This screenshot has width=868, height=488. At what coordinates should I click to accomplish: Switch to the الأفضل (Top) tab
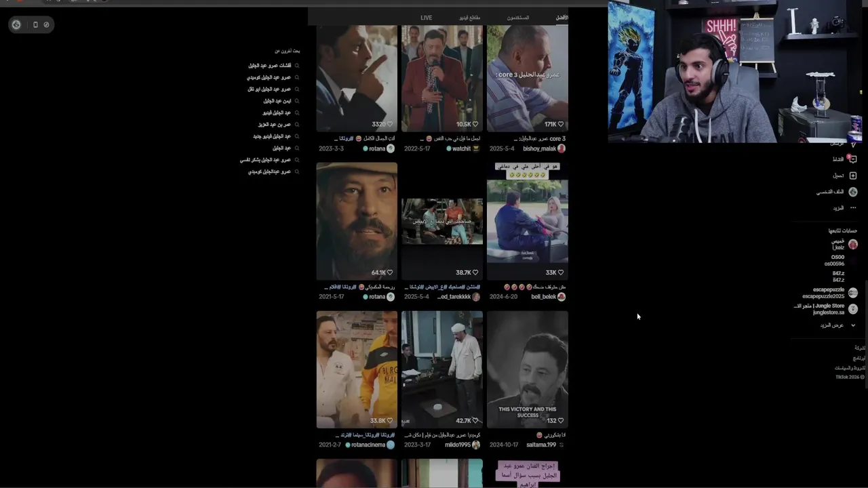tap(561, 18)
